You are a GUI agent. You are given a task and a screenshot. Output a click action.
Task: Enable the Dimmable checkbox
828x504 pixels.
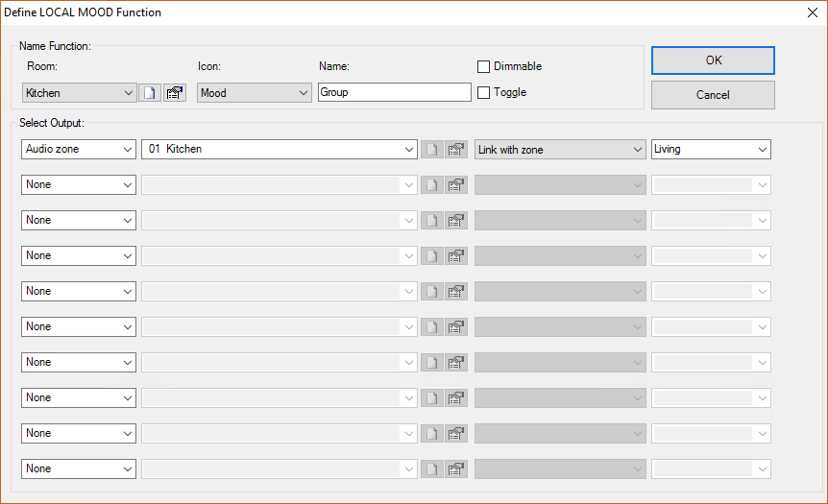pyautogui.click(x=484, y=67)
